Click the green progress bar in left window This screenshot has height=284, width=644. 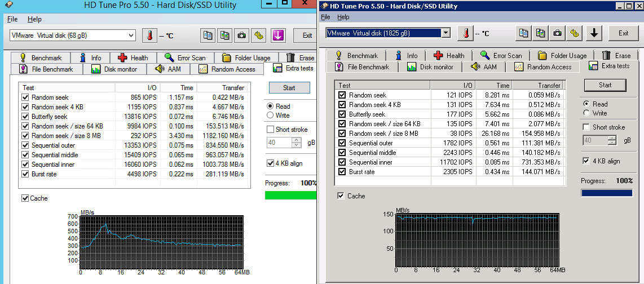tap(291, 195)
